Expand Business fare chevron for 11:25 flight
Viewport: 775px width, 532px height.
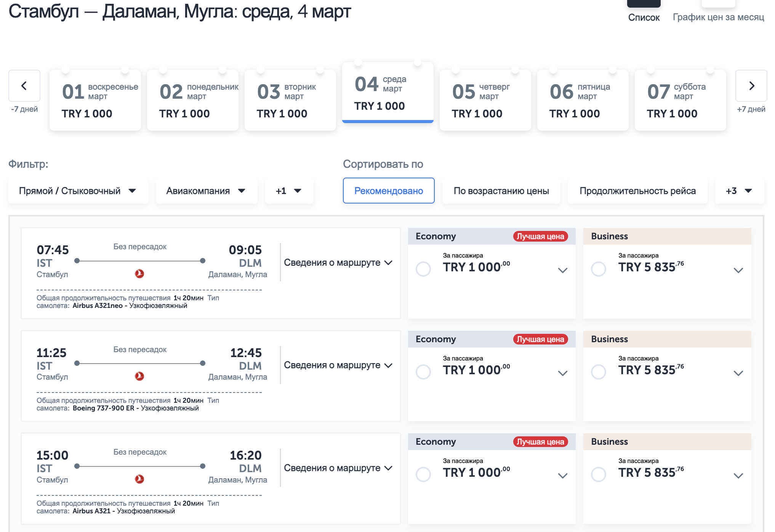(738, 373)
